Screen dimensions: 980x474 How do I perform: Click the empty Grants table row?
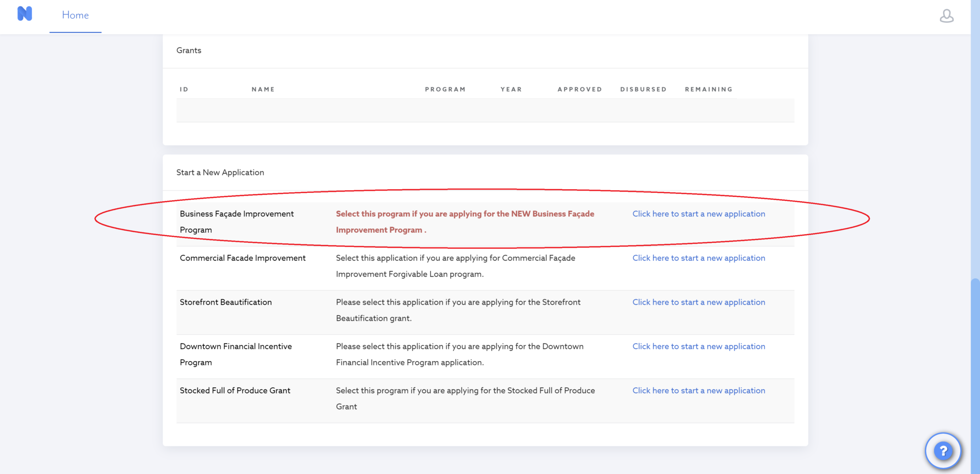(485, 111)
